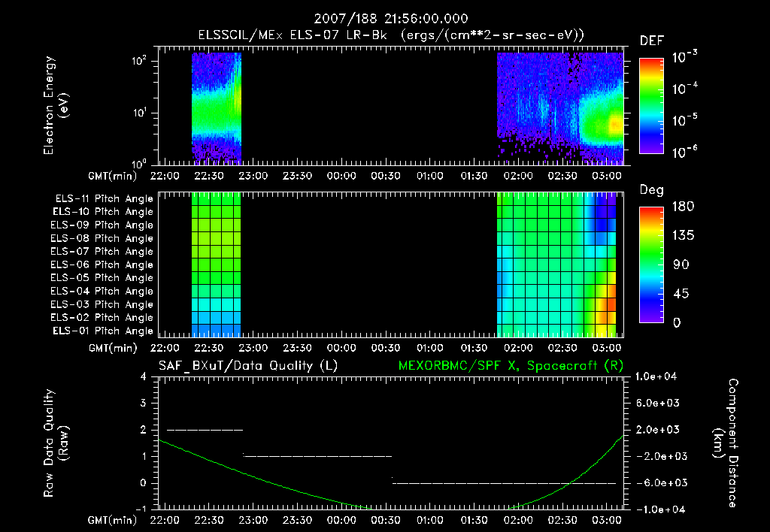Image resolution: width=770 pixels, height=532 pixels.
Task: Click the 45 value on Deg color bar
Action: point(681,294)
